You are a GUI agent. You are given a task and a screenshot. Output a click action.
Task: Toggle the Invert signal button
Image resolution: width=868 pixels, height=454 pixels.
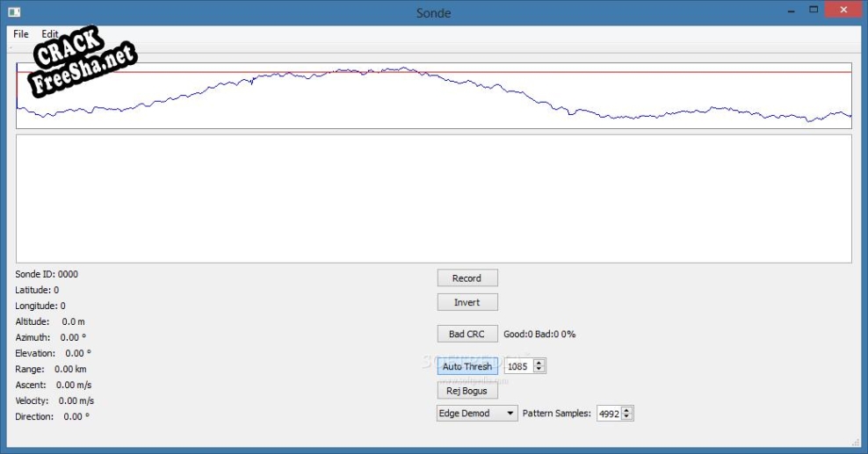coord(467,302)
